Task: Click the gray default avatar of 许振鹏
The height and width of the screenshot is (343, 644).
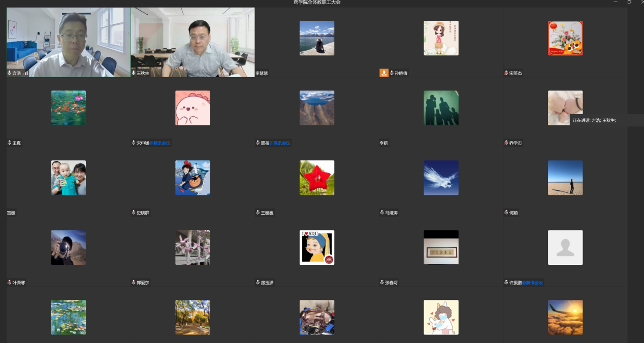Action: click(x=565, y=248)
